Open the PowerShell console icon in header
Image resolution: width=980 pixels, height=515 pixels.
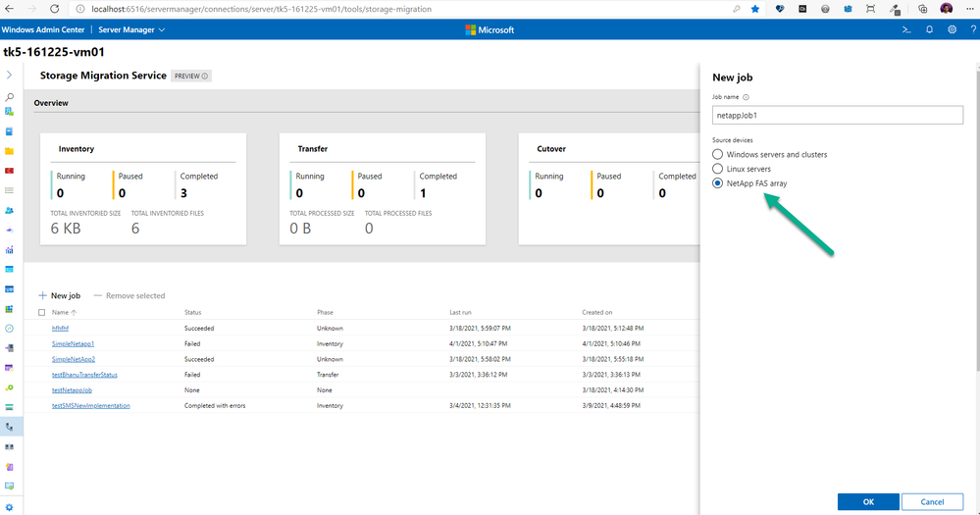tap(906, 29)
